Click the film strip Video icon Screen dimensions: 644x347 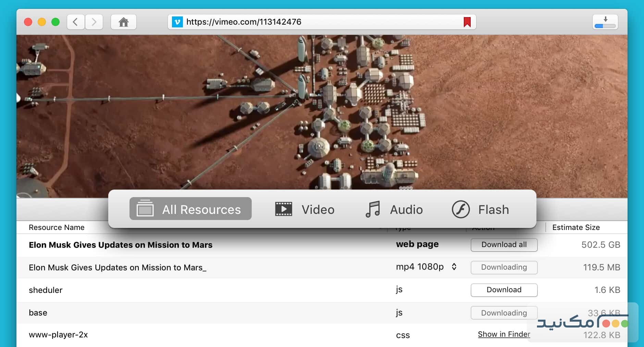(x=284, y=209)
